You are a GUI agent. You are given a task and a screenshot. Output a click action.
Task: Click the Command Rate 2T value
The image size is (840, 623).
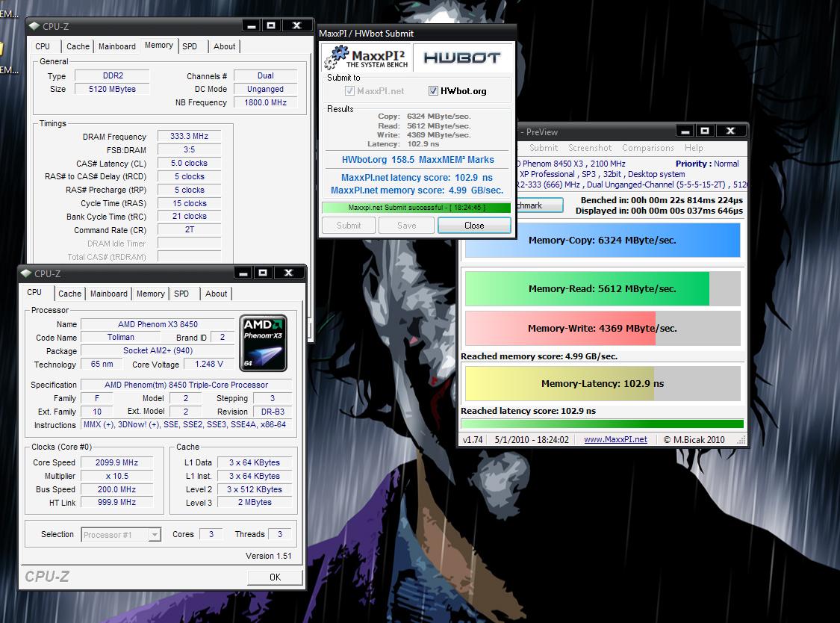[189, 229]
